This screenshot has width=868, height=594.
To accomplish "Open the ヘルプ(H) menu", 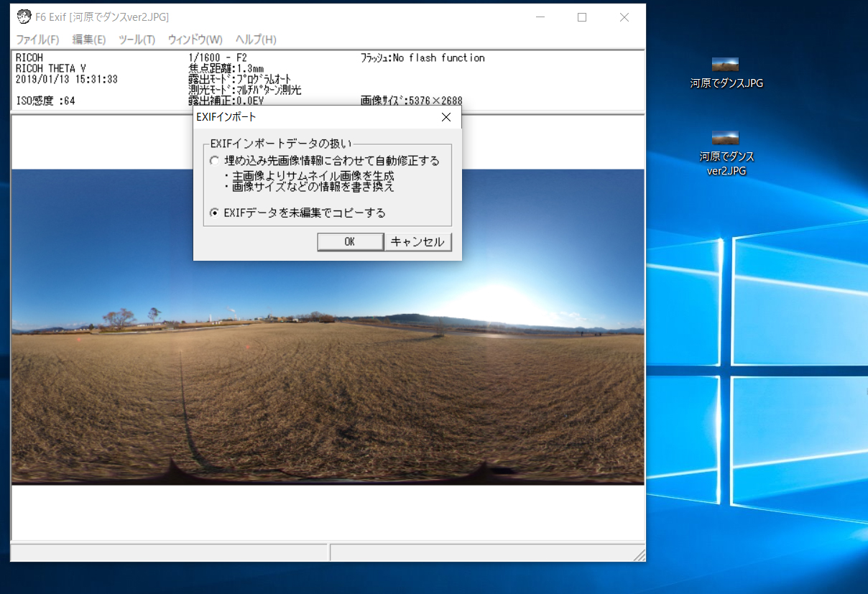I will click(x=256, y=40).
